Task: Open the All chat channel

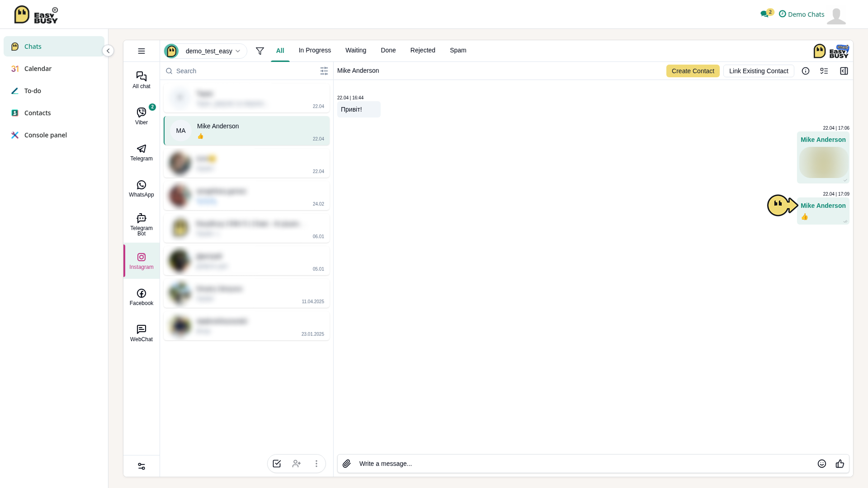Action: pos(141,80)
